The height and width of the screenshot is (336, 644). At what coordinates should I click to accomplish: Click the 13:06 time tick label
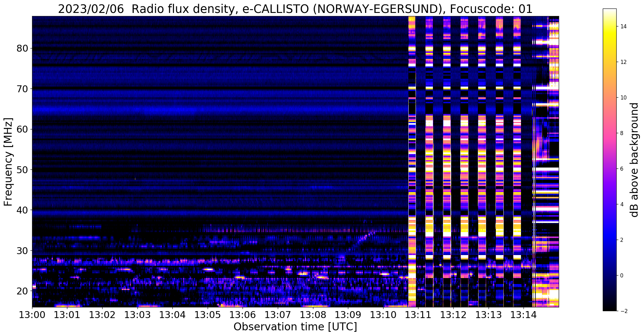[243, 315]
